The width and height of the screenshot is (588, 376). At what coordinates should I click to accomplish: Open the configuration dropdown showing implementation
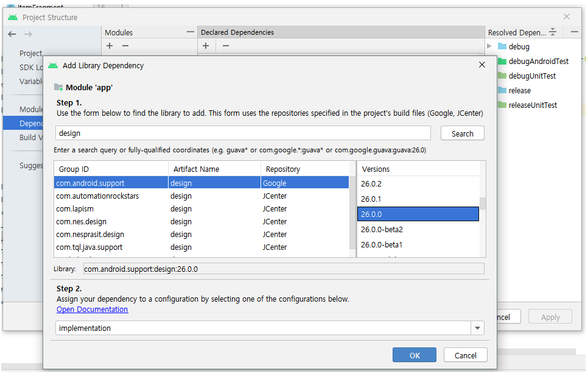[x=477, y=328]
